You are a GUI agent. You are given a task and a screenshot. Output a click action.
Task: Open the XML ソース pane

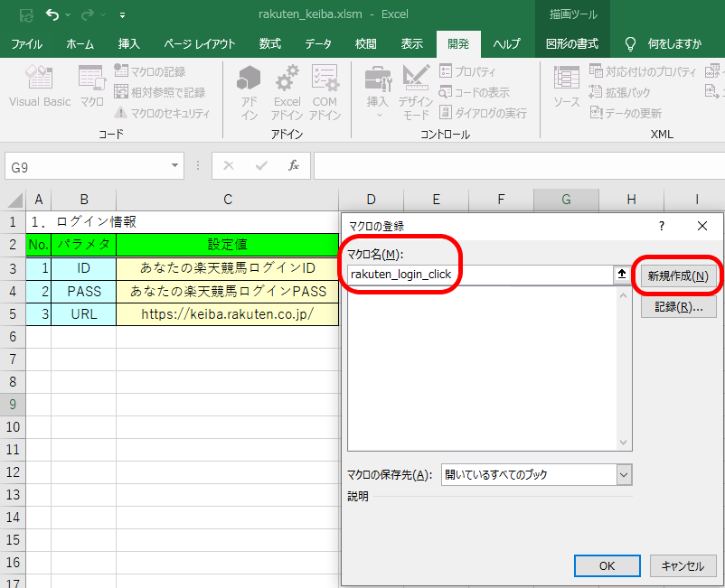coord(567,87)
